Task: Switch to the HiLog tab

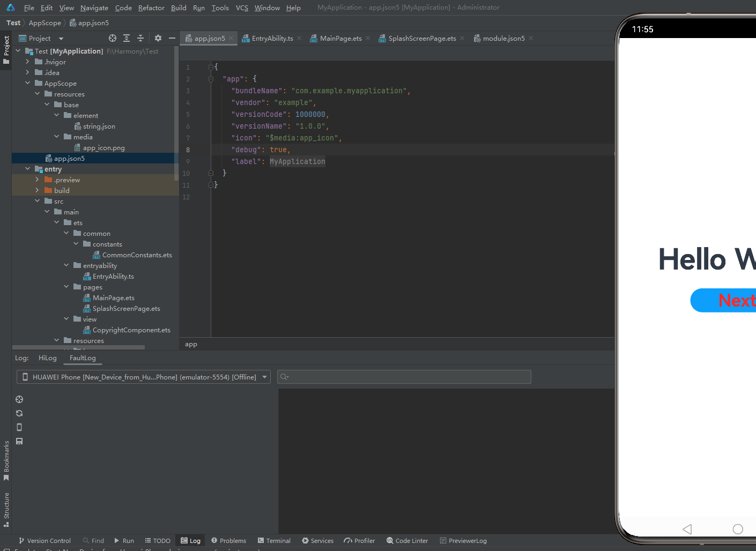Action: pos(47,358)
